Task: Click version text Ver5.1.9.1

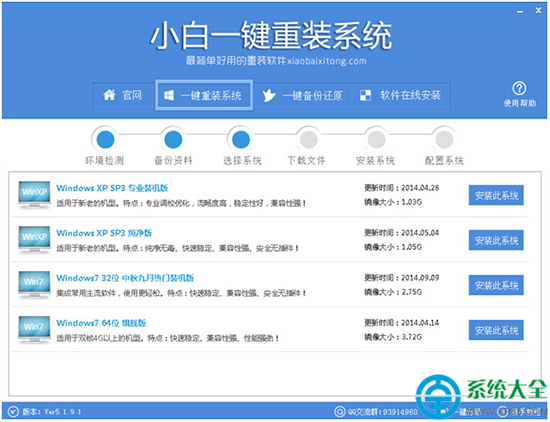Action: (63, 411)
